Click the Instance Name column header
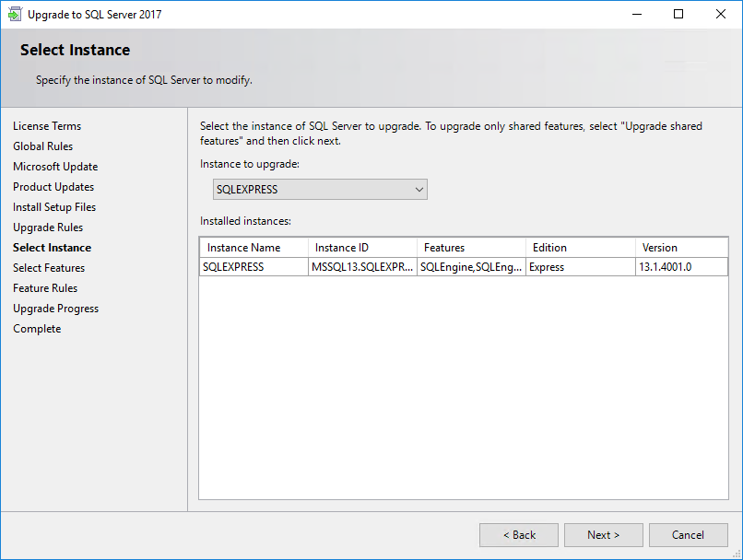The image size is (743, 560). [x=254, y=248]
